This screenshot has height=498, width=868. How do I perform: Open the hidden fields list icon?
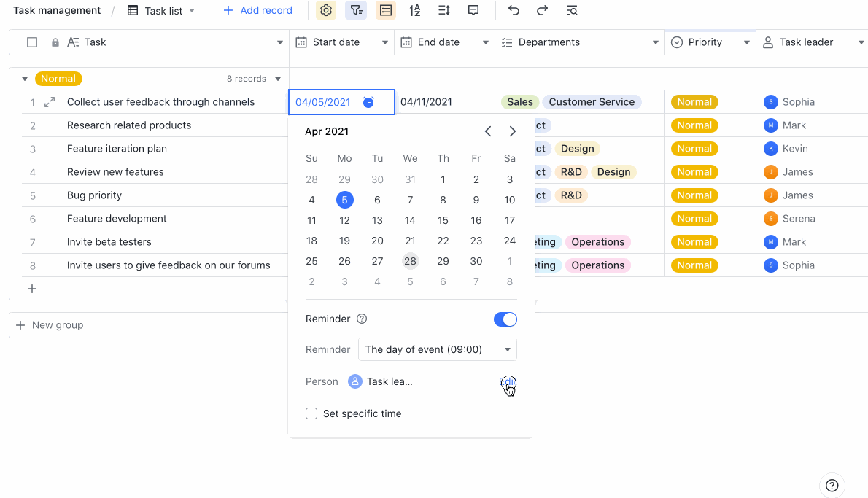385,10
